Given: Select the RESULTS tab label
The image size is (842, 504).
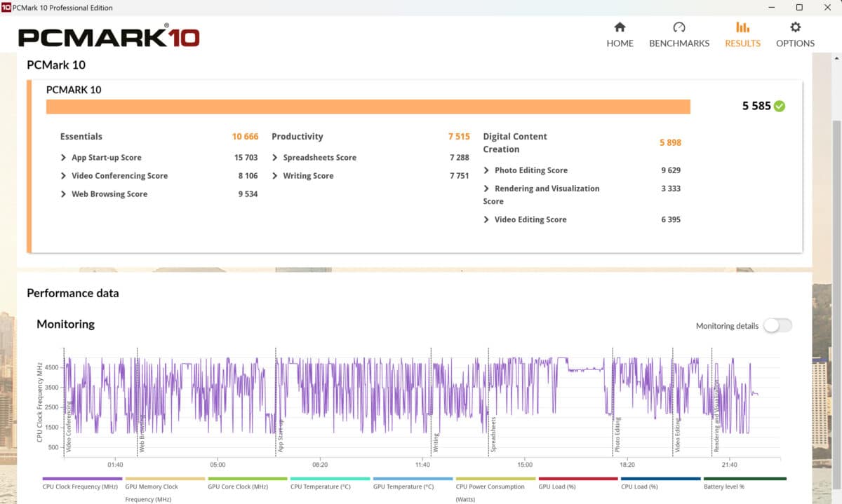Looking at the screenshot, I should click(742, 43).
